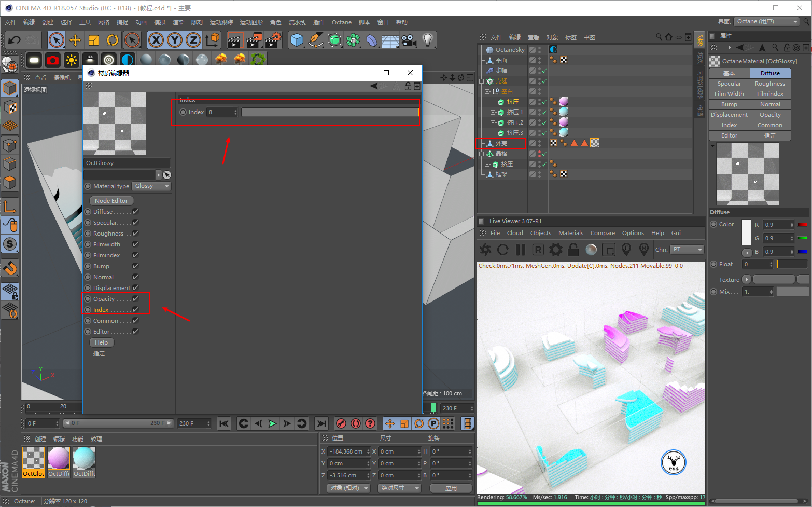The height and width of the screenshot is (507, 812).
Task: Click the Help button in material editor
Action: 102,342
